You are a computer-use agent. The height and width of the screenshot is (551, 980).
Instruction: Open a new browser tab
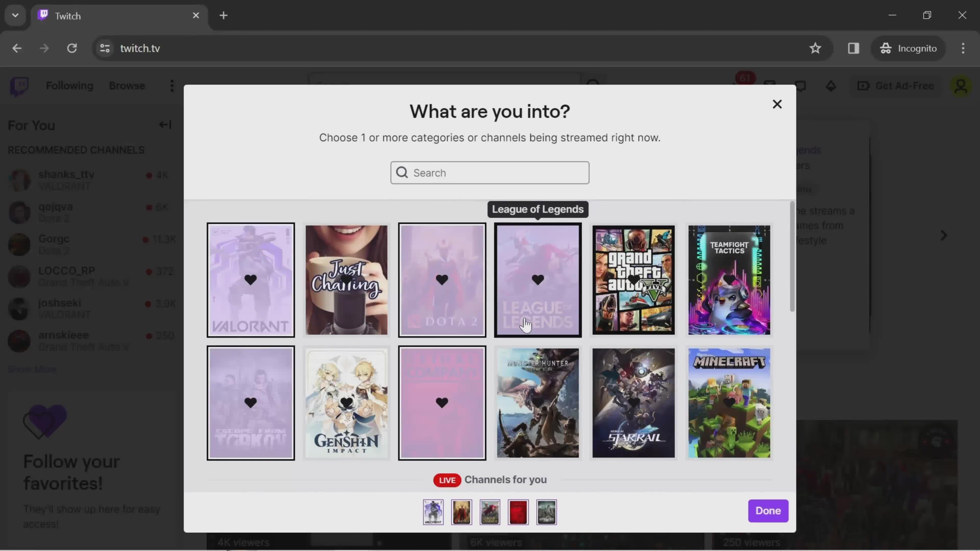[224, 16]
